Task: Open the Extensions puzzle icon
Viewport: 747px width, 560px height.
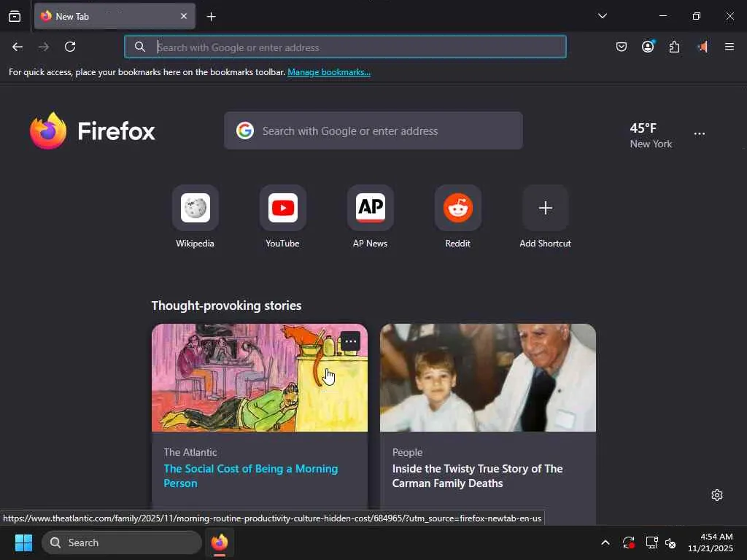Action: (675, 47)
